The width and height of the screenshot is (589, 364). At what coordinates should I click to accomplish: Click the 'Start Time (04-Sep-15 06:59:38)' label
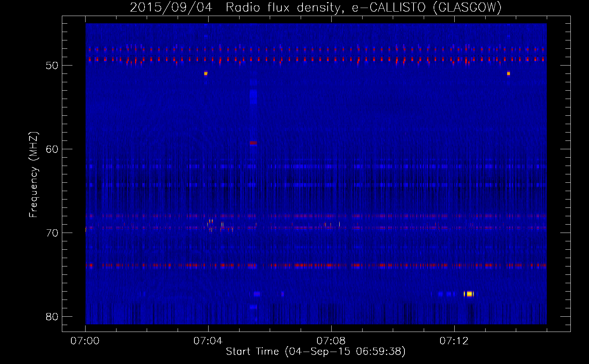316,352
